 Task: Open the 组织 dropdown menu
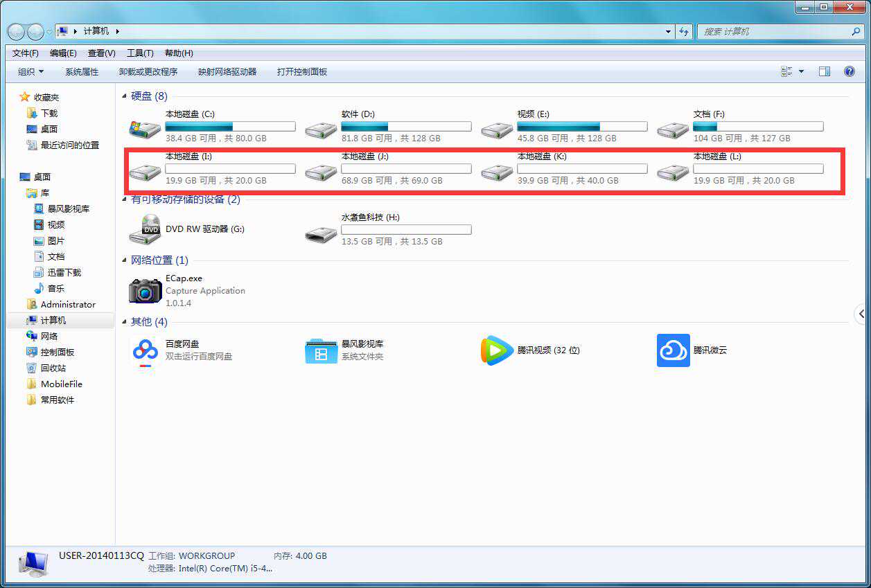pos(30,71)
